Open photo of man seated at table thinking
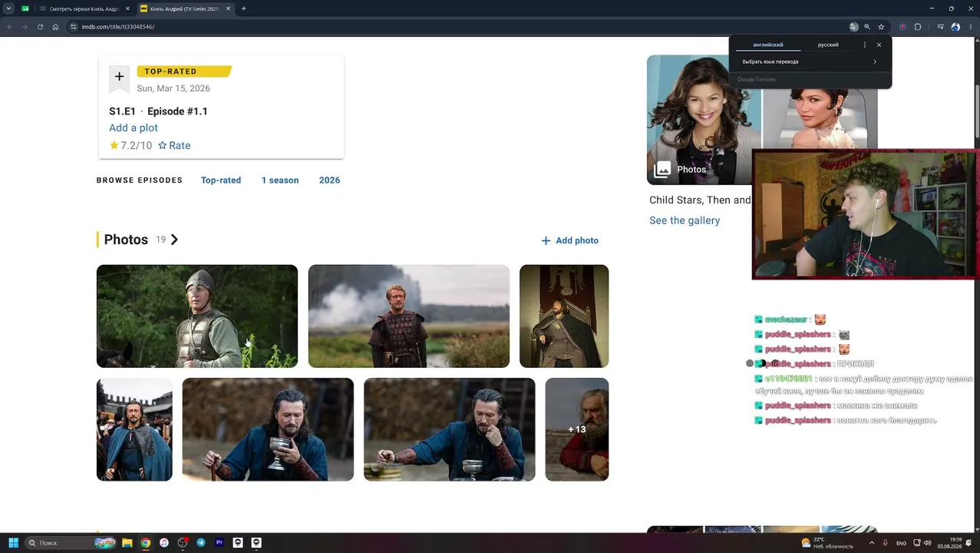The width and height of the screenshot is (980, 553). pyautogui.click(x=450, y=429)
